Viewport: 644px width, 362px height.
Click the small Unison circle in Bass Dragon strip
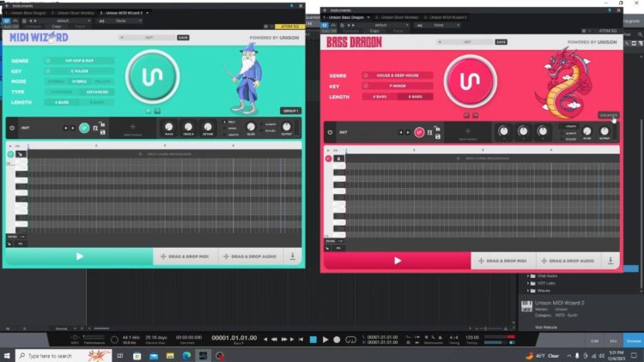pos(419,133)
